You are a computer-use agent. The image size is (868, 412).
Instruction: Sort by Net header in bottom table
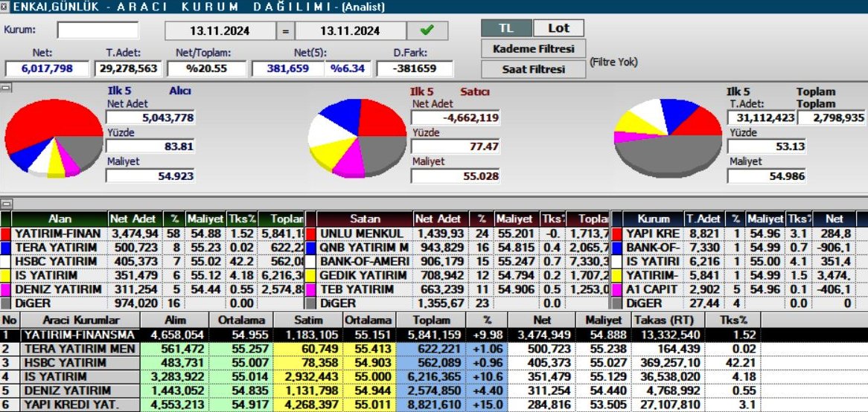point(542,321)
